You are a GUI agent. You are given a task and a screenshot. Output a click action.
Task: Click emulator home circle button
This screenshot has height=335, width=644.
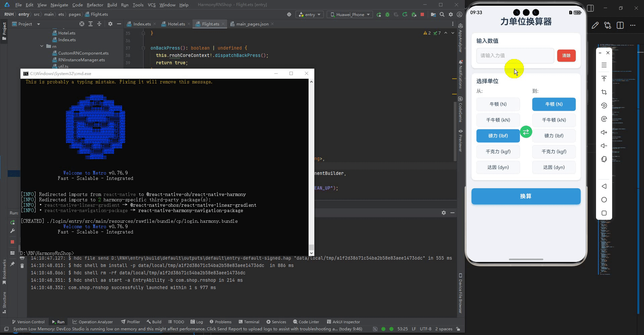click(x=604, y=200)
